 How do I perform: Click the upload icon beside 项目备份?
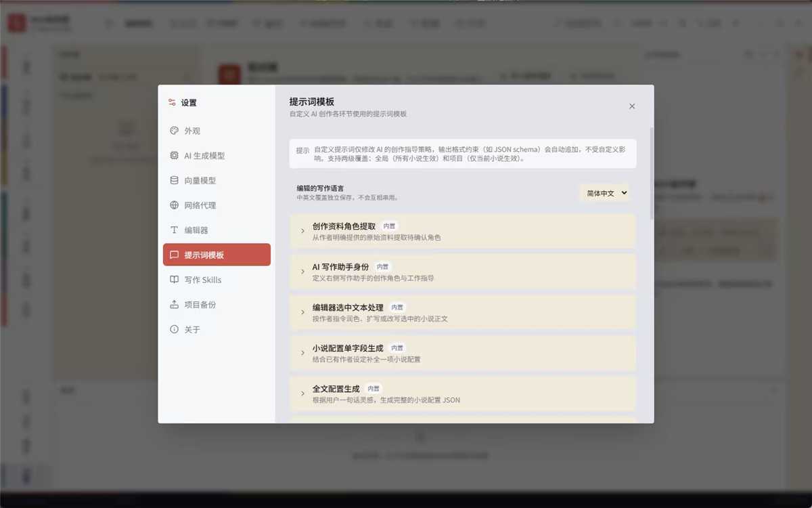tap(174, 305)
